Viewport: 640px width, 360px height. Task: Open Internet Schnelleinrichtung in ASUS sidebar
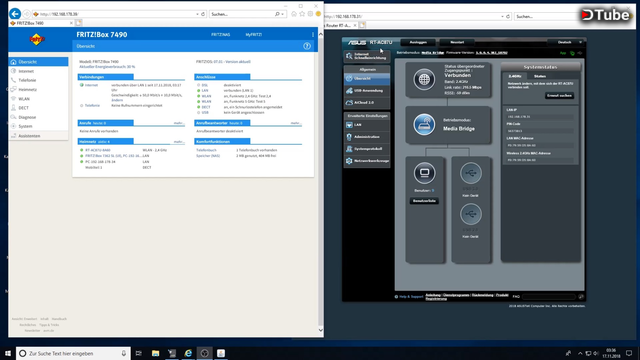pos(367,56)
